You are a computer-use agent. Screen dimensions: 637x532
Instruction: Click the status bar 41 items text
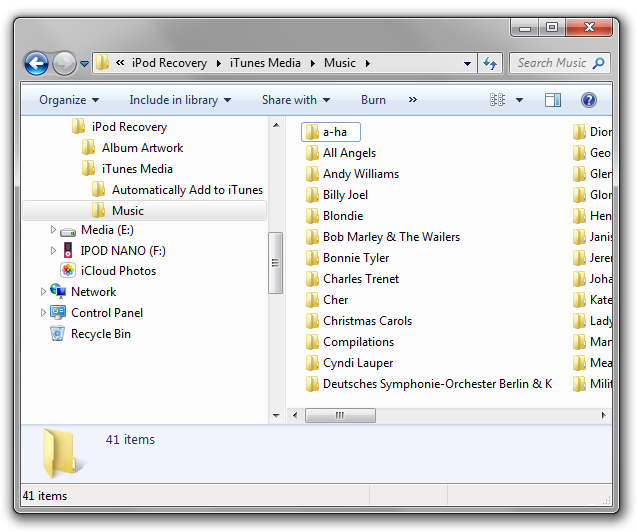45,496
